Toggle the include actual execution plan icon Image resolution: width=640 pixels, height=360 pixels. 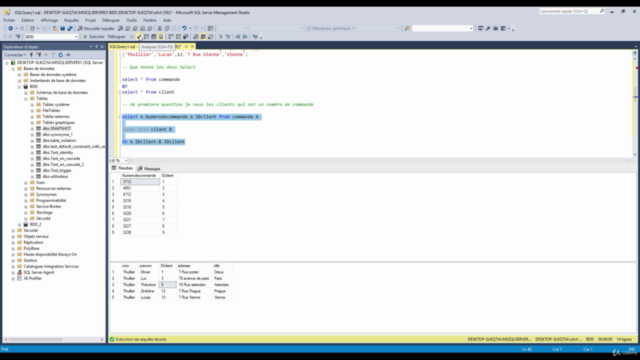(x=171, y=37)
